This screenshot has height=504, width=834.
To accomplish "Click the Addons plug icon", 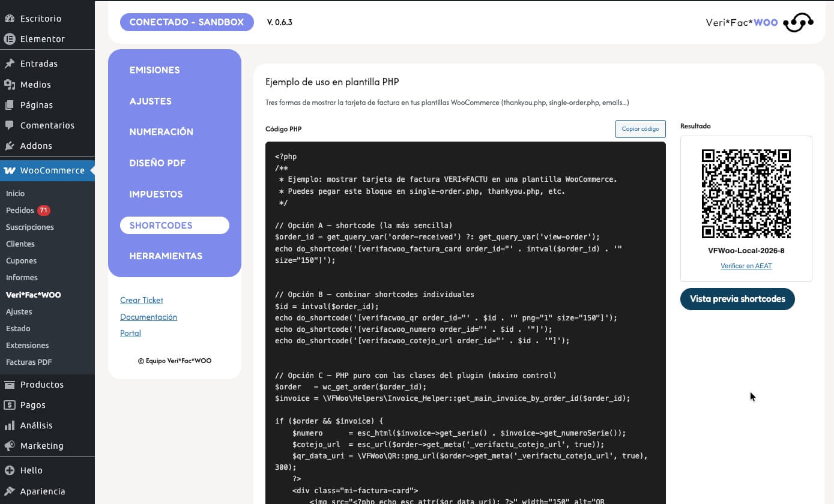I will click(10, 146).
